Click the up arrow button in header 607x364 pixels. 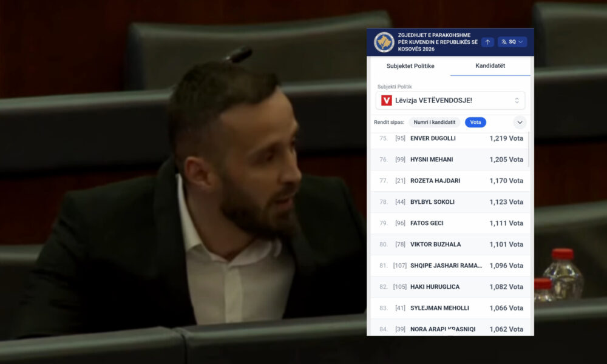coord(487,42)
